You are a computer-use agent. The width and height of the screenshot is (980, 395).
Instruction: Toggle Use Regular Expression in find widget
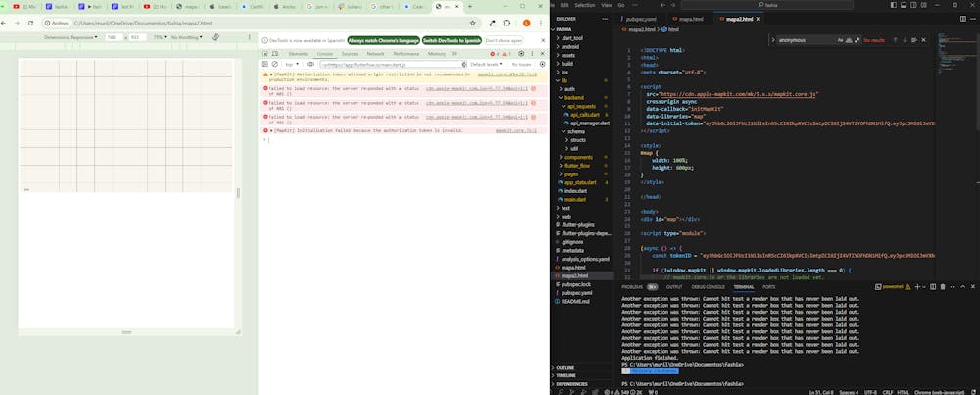click(x=857, y=40)
